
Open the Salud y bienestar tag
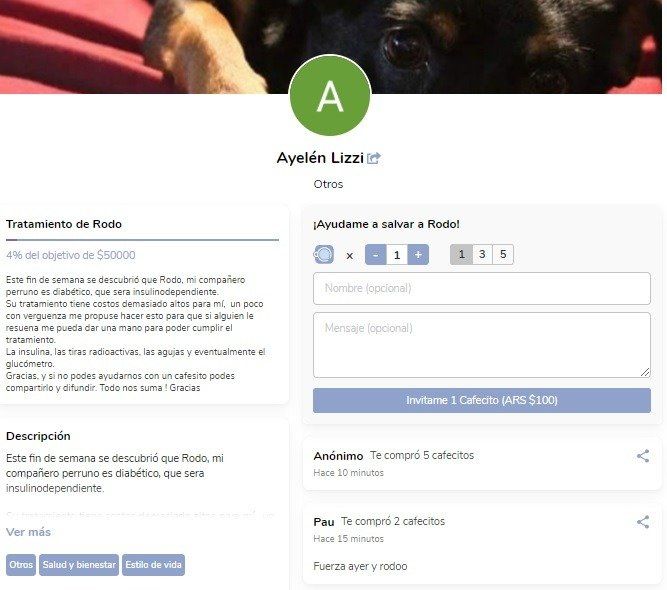pyautogui.click(x=79, y=564)
